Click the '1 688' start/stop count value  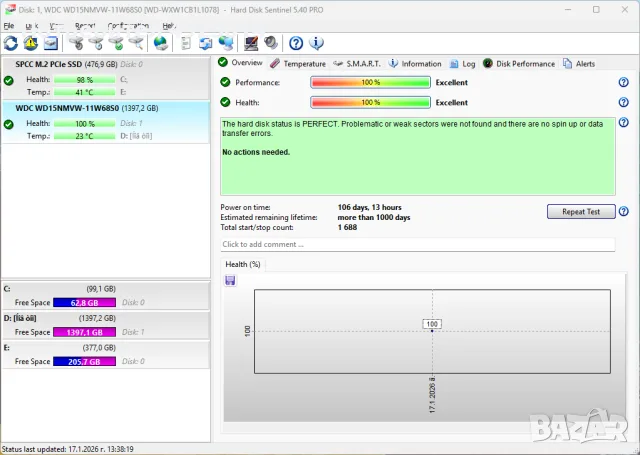[347, 227]
